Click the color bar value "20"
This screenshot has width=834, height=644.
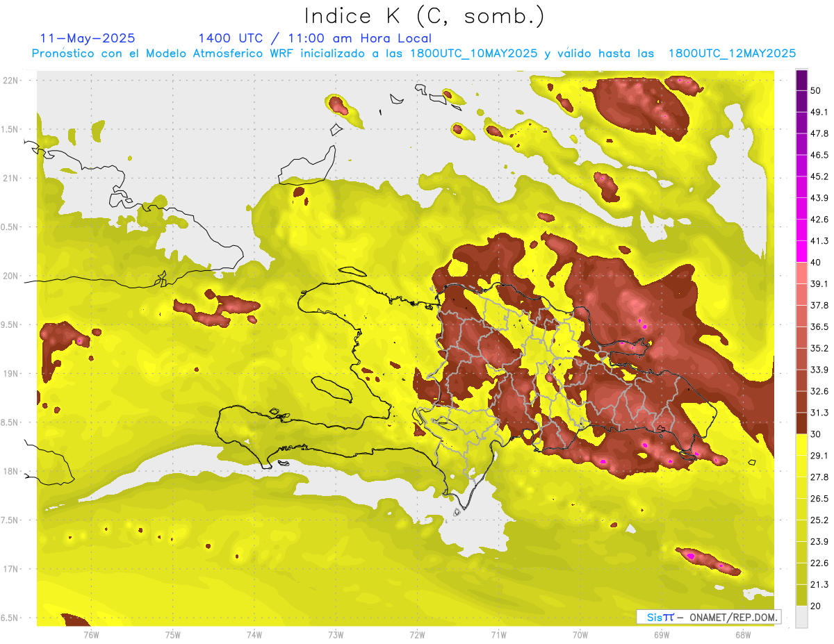816,606
